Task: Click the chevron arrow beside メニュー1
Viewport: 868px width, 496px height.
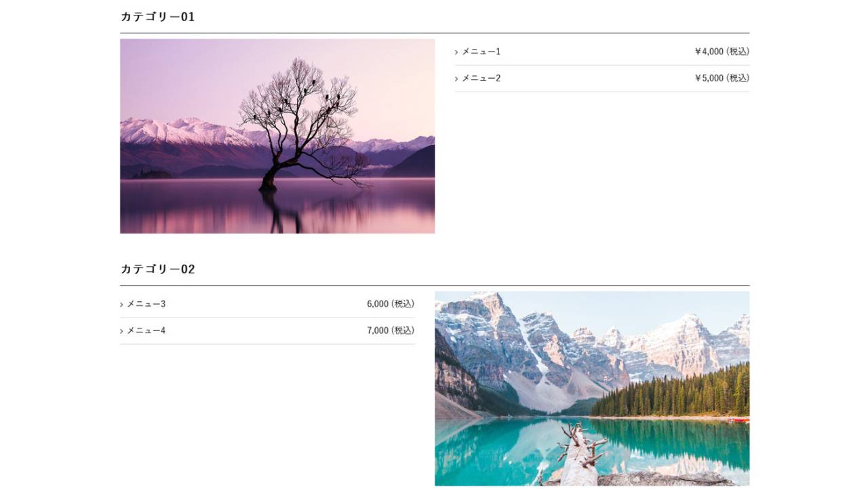Action: coord(456,52)
